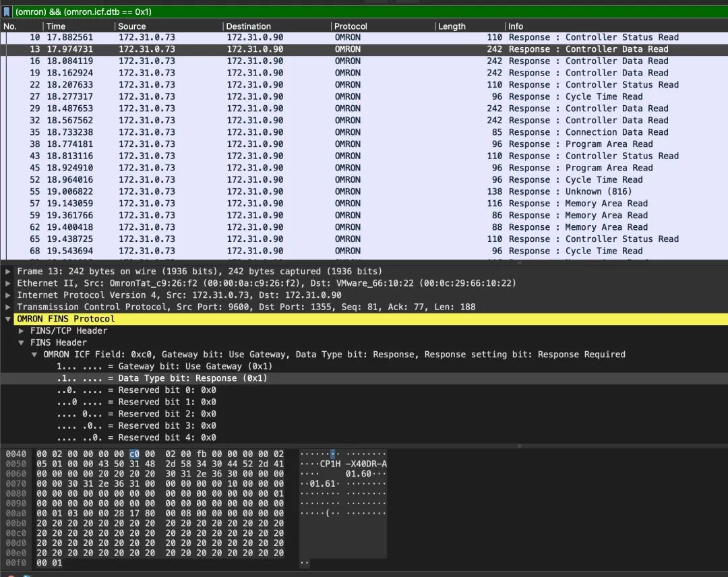Select packet 27 Cycle Time Read
The height and width of the screenshot is (577, 728).
click(x=364, y=96)
